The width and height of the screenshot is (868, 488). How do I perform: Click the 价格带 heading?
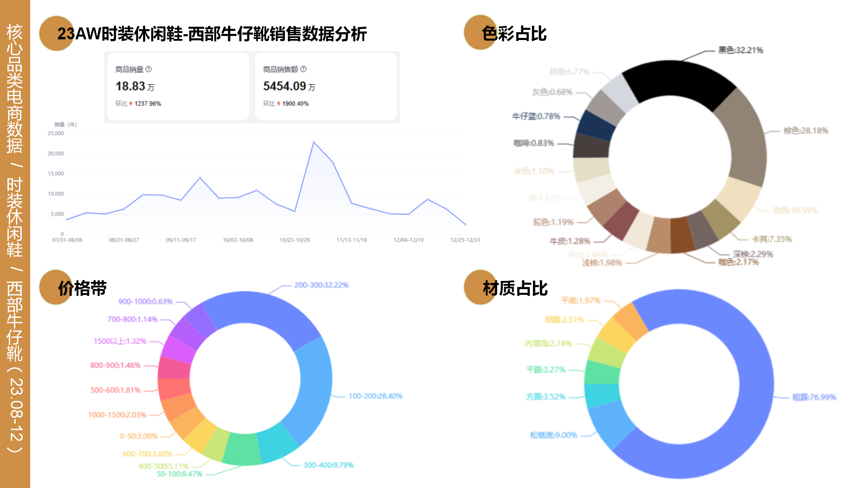tap(82, 288)
